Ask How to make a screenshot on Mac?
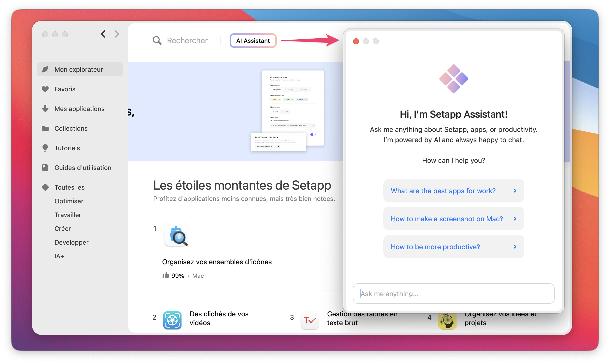The height and width of the screenshot is (364, 610). (454, 219)
